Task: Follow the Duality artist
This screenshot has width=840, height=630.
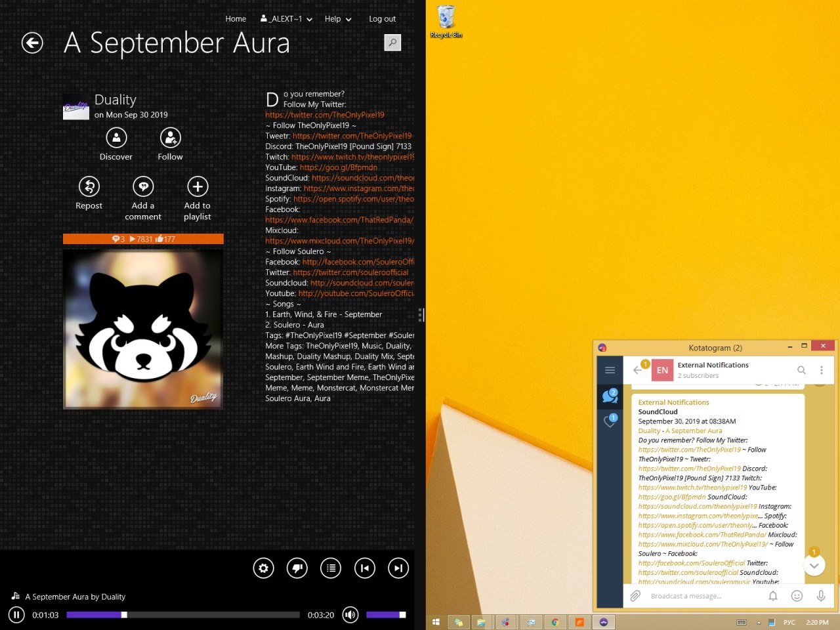Action: 170,144
